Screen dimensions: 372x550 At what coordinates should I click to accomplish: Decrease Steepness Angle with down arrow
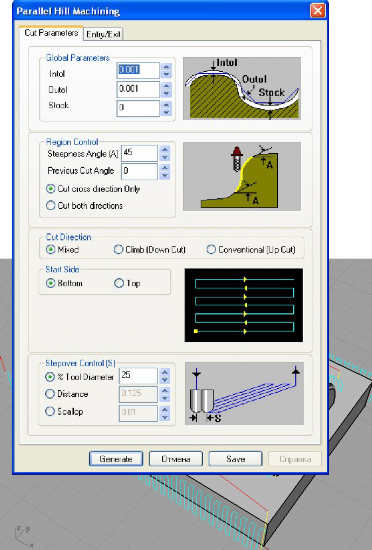pos(164,157)
